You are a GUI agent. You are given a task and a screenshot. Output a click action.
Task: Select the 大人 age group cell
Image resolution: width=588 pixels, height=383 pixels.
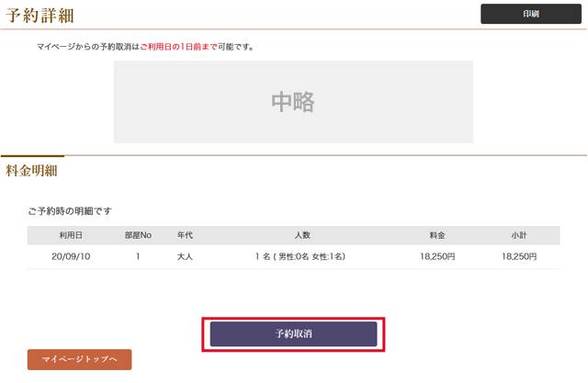[x=185, y=257]
